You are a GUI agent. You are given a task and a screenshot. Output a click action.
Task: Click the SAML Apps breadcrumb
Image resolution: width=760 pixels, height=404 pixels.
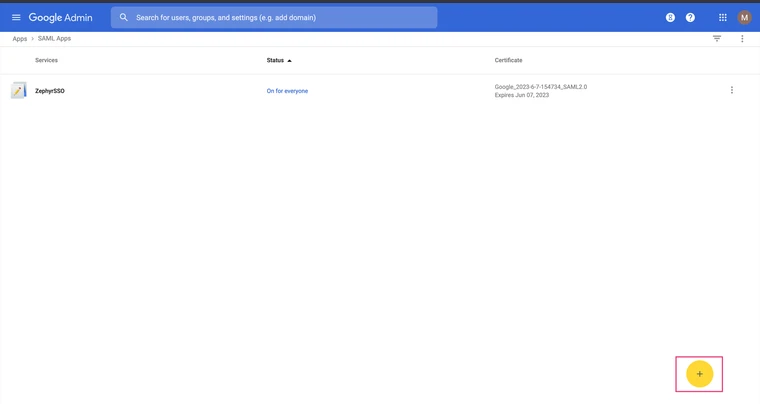coord(54,39)
